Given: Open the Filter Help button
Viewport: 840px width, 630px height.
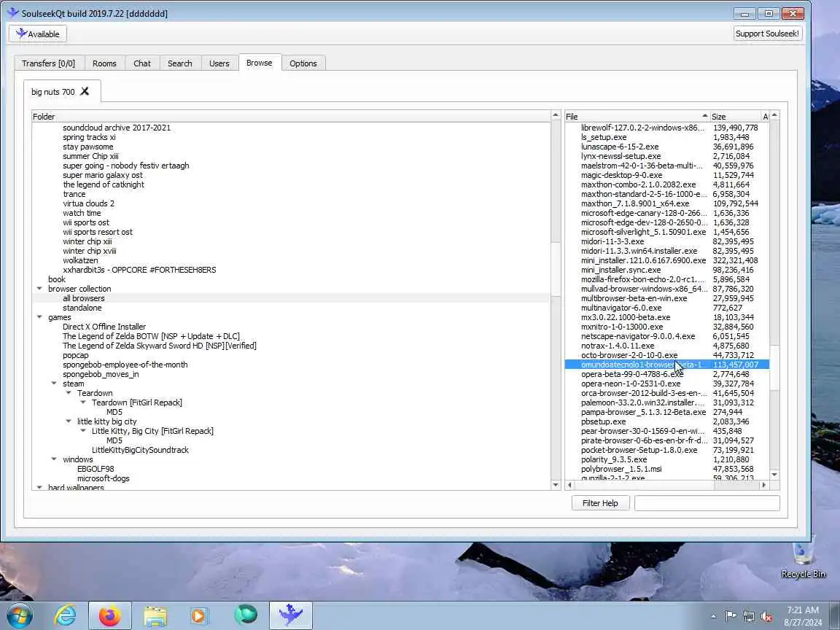Looking at the screenshot, I should [600, 503].
